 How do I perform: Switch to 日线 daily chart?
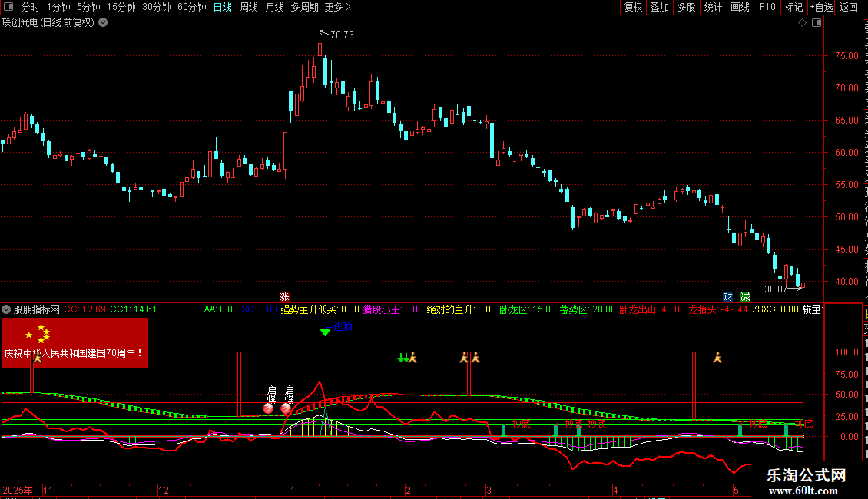[x=223, y=7]
